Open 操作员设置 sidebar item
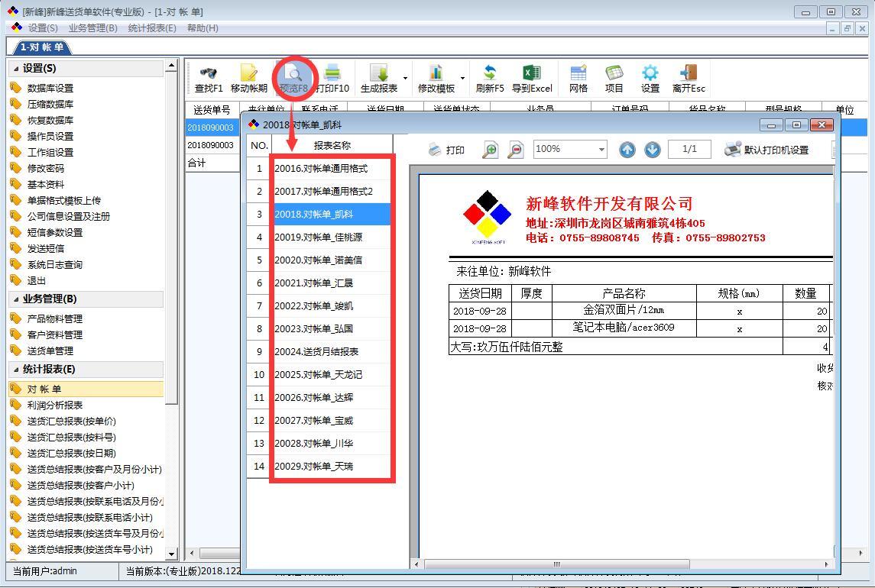Viewport: 875px width, 588px height. (50, 136)
